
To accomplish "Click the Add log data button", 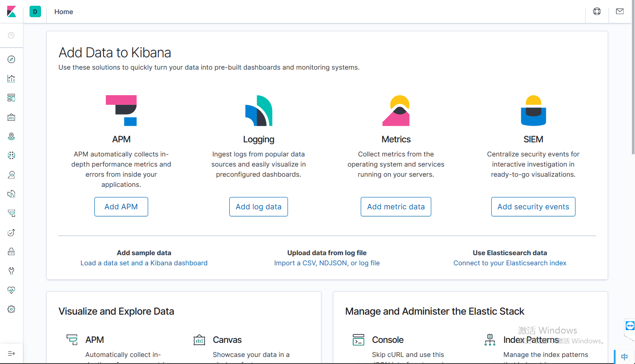I will coord(258,207).
